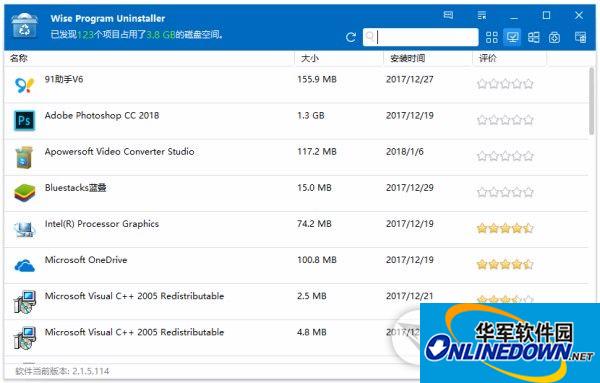Click the 155.9 MB size value

point(317,79)
